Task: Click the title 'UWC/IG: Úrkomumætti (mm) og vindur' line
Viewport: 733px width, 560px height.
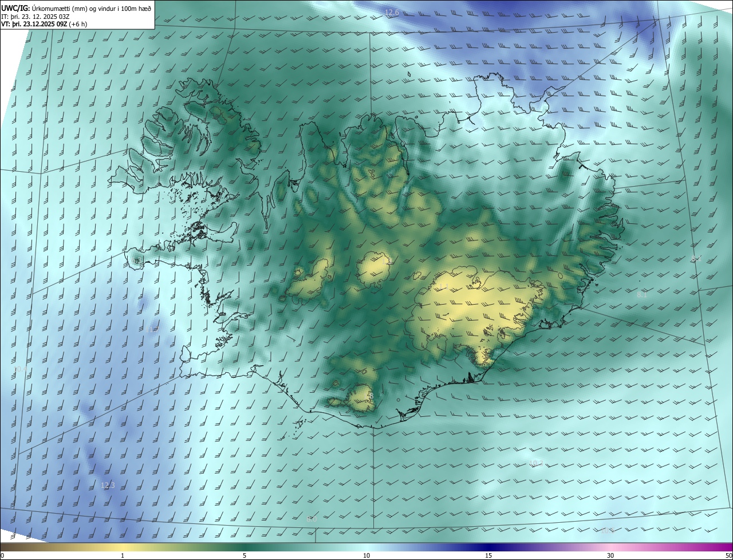Action: coord(77,8)
